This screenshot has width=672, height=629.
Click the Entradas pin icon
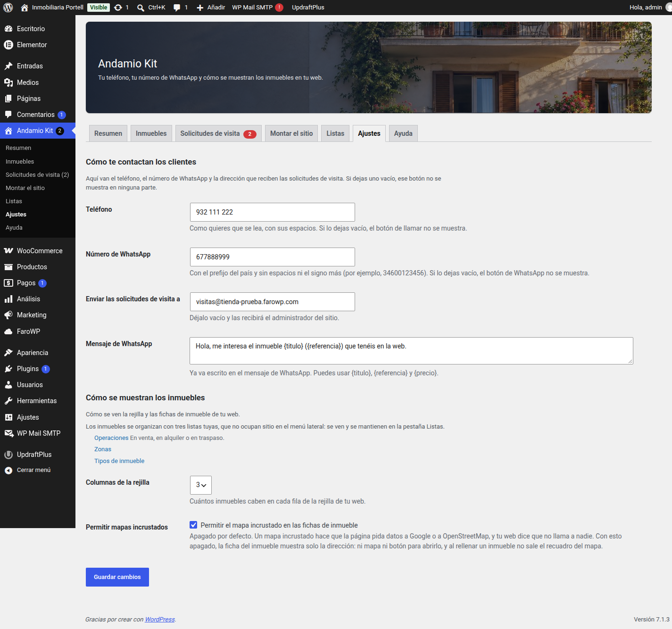(8, 66)
